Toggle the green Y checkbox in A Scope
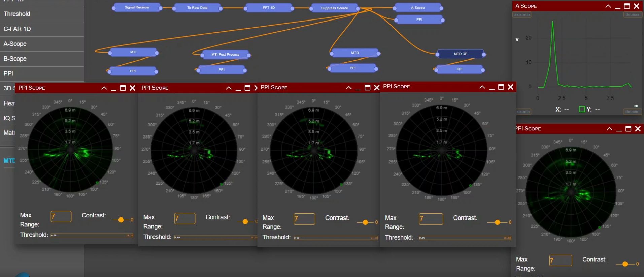This screenshot has width=644, height=277. (x=582, y=109)
